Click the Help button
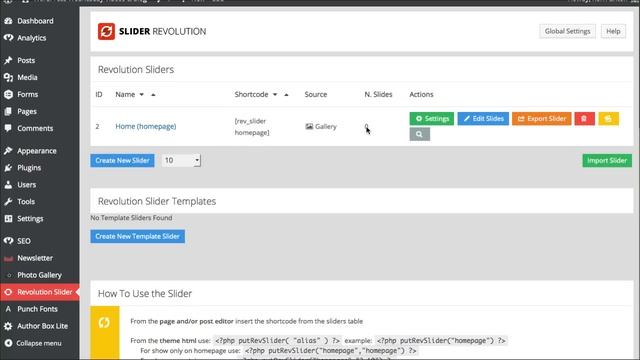Screen dimensions: 640x360 point(613,31)
